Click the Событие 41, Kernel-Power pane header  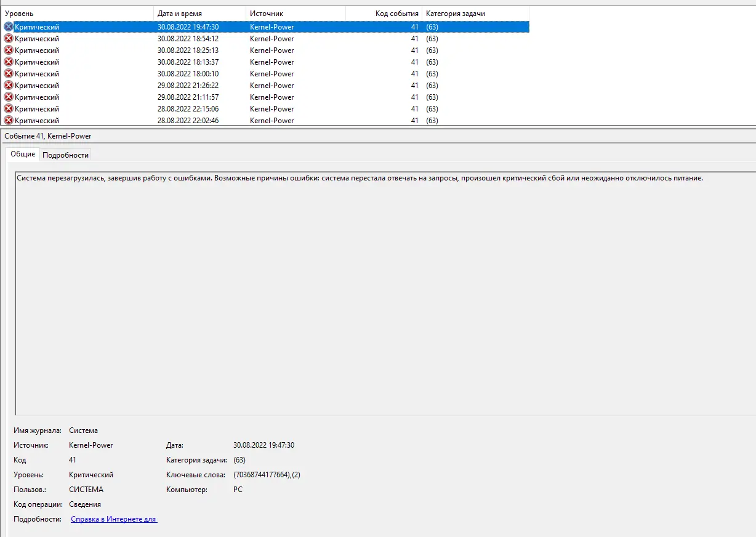pyautogui.click(x=47, y=136)
